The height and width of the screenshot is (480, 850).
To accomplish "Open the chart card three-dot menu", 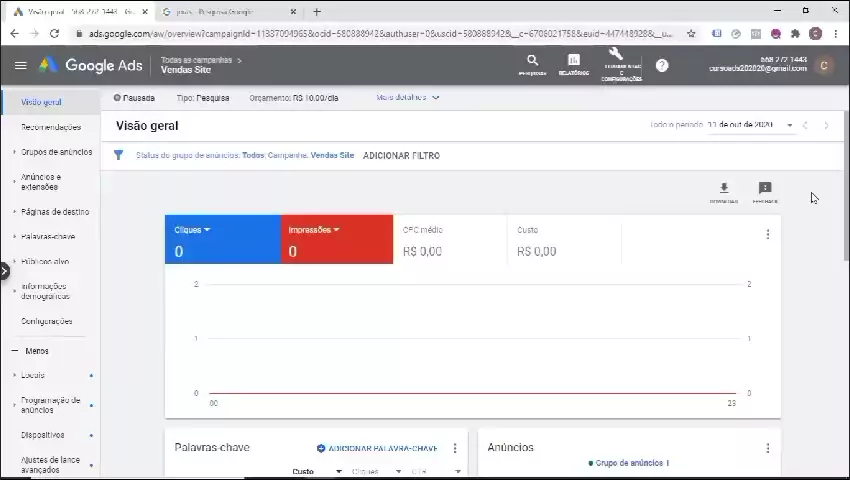I will [x=767, y=234].
